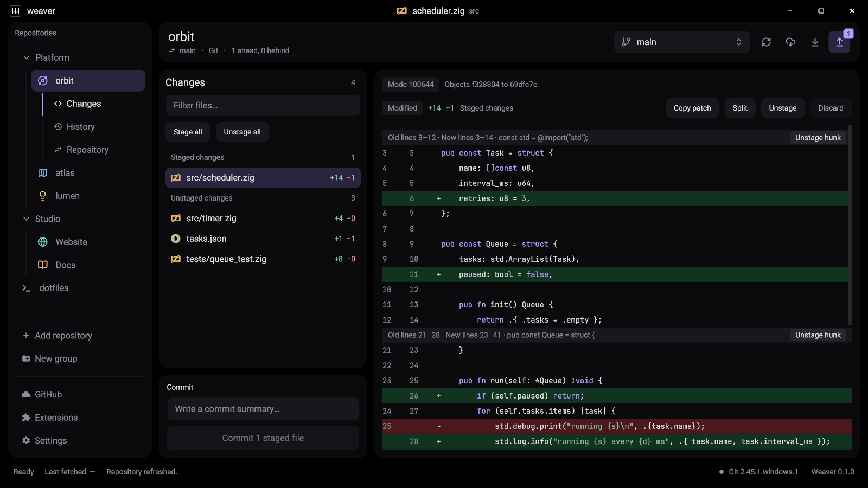868x488 pixels.
Task: Click the Website globe icon
Action: [43, 242]
